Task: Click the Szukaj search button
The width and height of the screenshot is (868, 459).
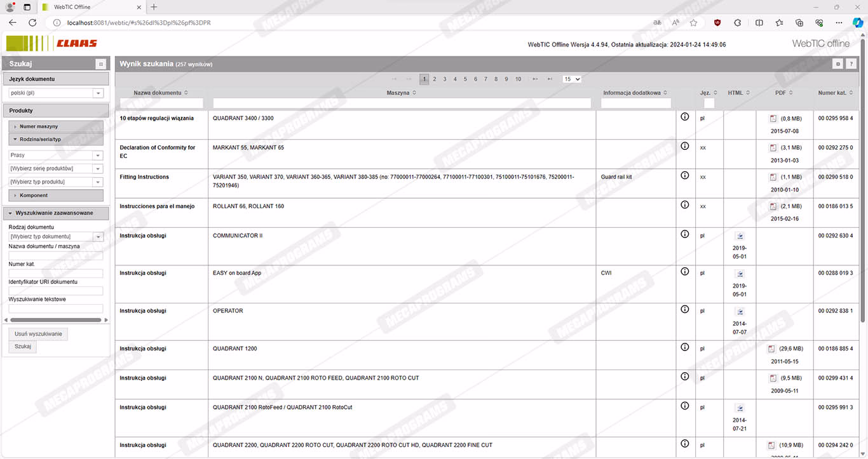Action: click(x=23, y=347)
